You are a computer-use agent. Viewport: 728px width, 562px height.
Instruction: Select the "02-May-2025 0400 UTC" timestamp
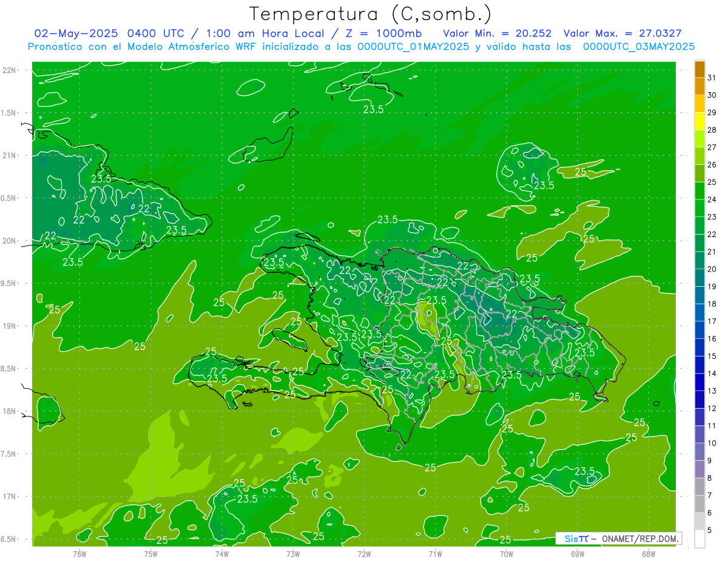(110, 33)
